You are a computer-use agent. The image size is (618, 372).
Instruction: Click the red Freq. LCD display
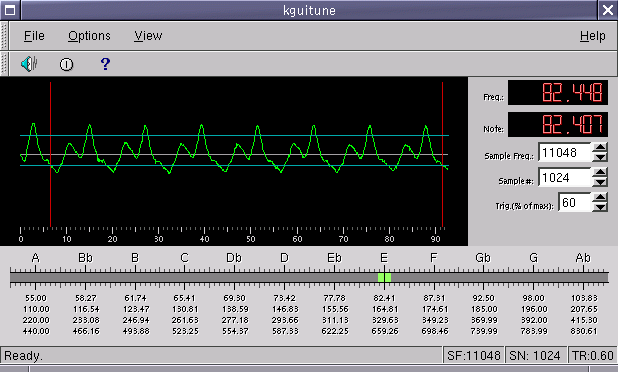[x=558, y=93]
